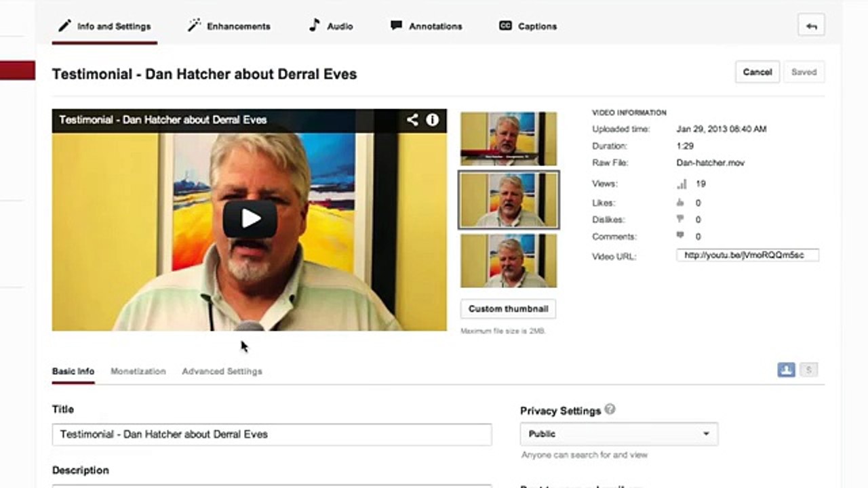
Task: Click the dislikes thumbs-down icon
Action: pyautogui.click(x=680, y=220)
